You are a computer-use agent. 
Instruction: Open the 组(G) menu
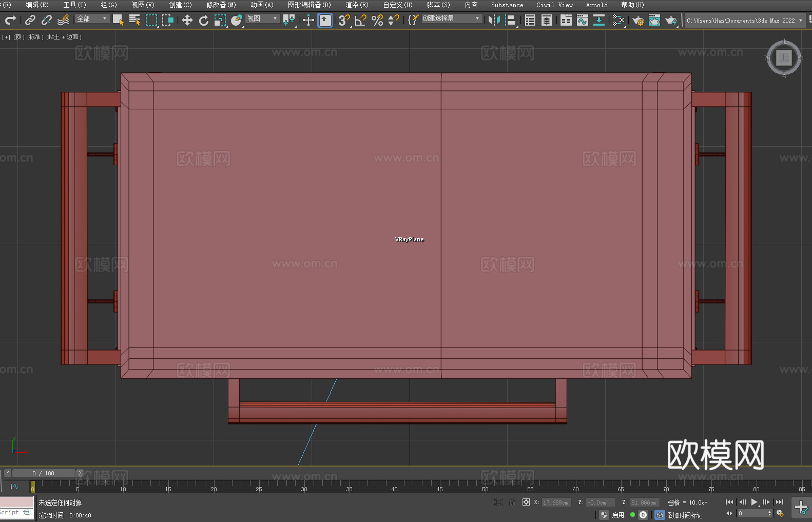[x=109, y=5]
